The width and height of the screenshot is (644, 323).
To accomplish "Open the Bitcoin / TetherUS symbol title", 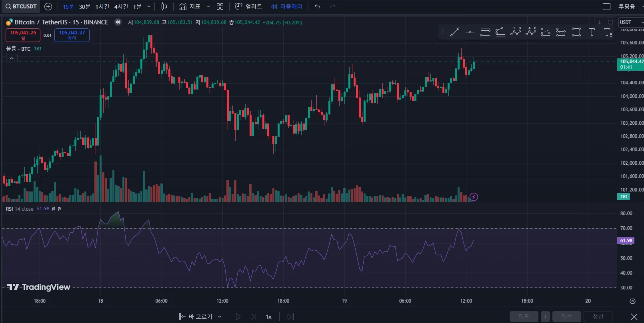I will pyautogui.click(x=62, y=22).
